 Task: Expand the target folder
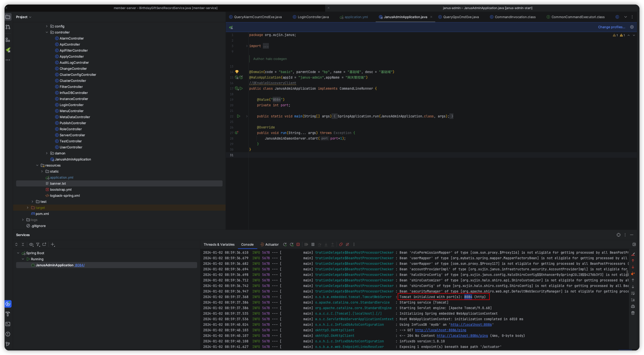28,208
